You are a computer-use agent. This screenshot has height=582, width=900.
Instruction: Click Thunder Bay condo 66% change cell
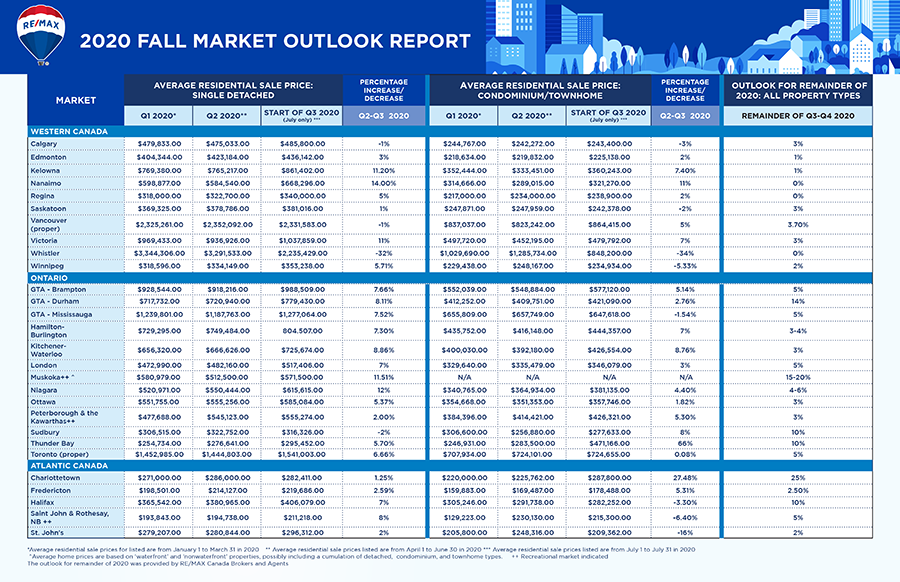tap(685, 443)
